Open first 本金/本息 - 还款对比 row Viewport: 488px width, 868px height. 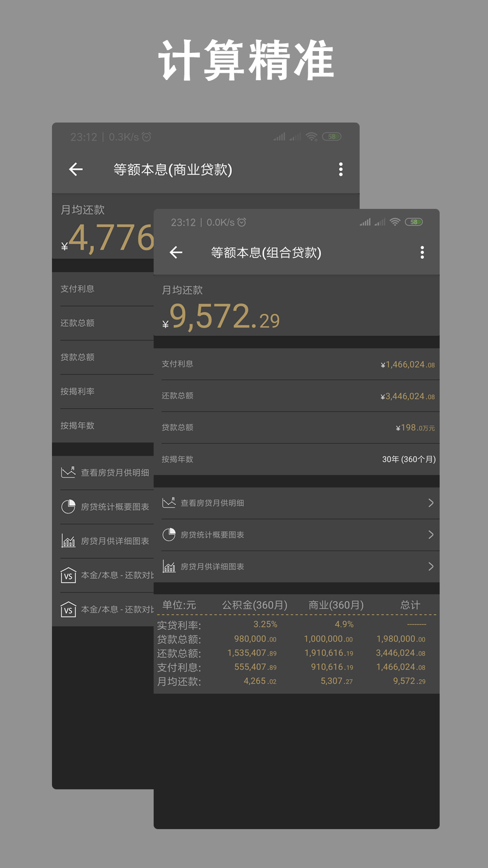point(103,575)
